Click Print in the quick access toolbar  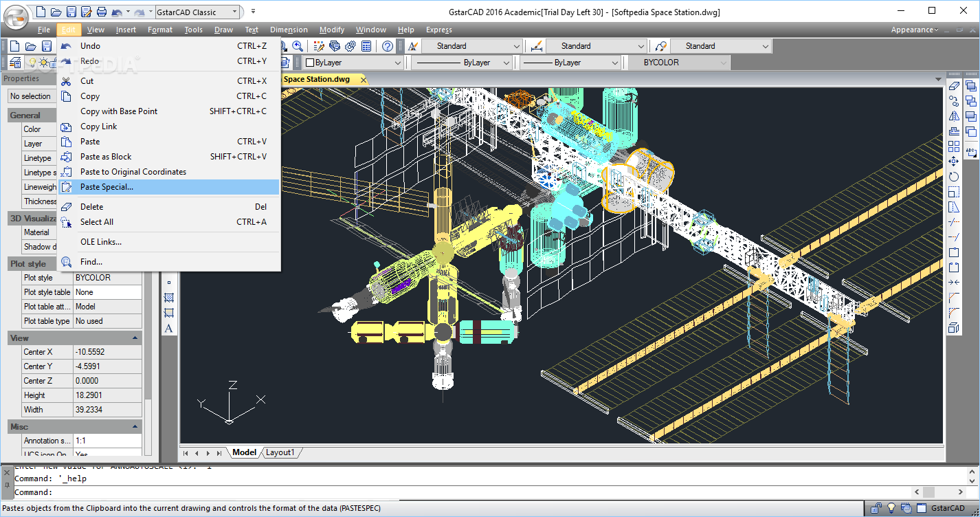coord(101,12)
